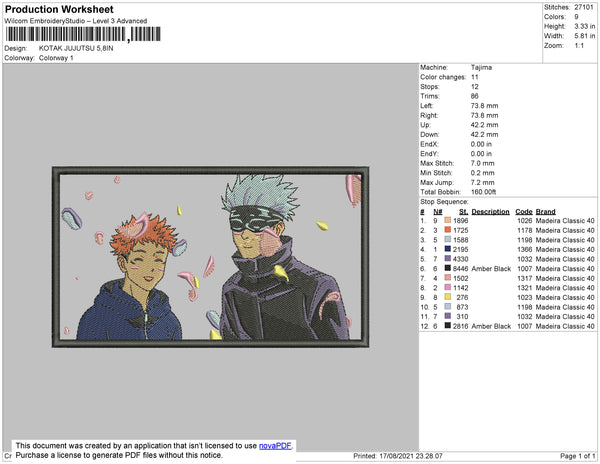Select the black swatch in stop 6
Image resolution: width=600 pixels, height=464 pixels.
pyautogui.click(x=447, y=269)
